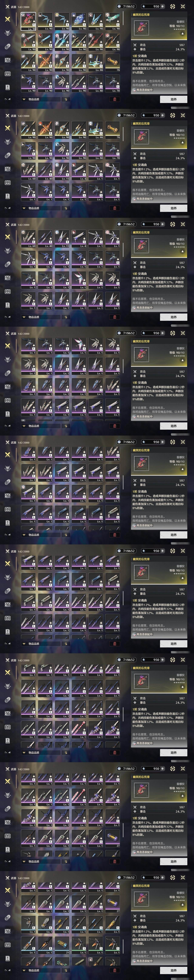Expand small arrow at bottom-left of topmost sidebar

tap(7, 99)
